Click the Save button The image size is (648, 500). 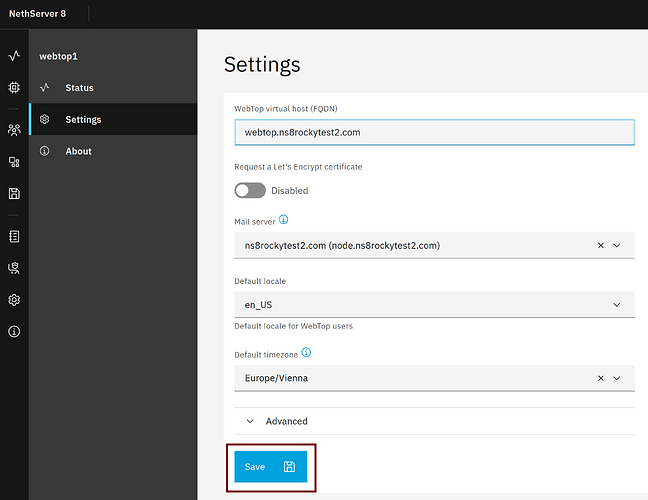point(271,467)
